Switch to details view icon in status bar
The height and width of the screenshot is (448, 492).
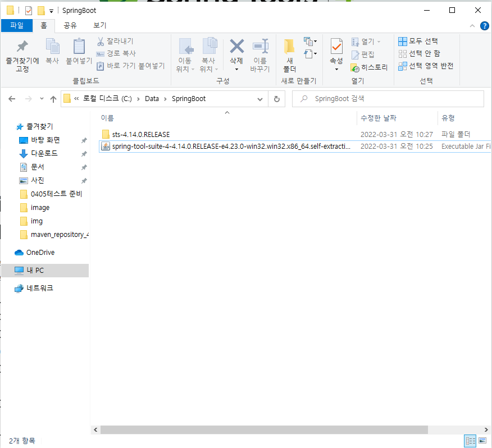pyautogui.click(x=470, y=441)
